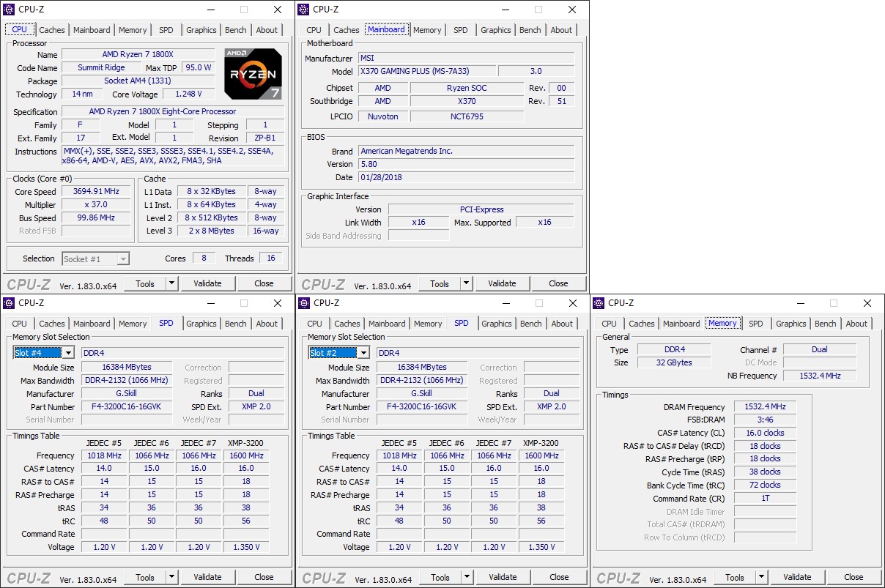Expand Tools dropdown arrow in the Slot #4 SPD window
This screenshot has height=588, width=885.
(172, 577)
